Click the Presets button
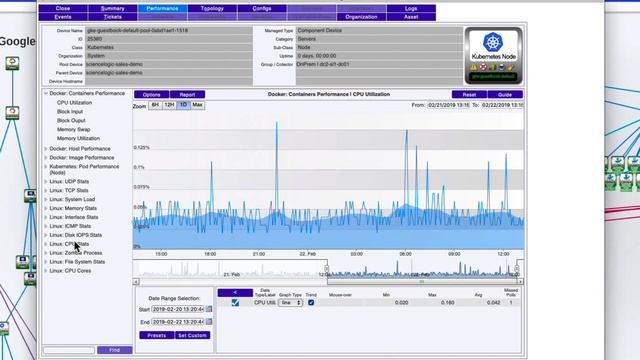640x360 pixels. point(157,335)
